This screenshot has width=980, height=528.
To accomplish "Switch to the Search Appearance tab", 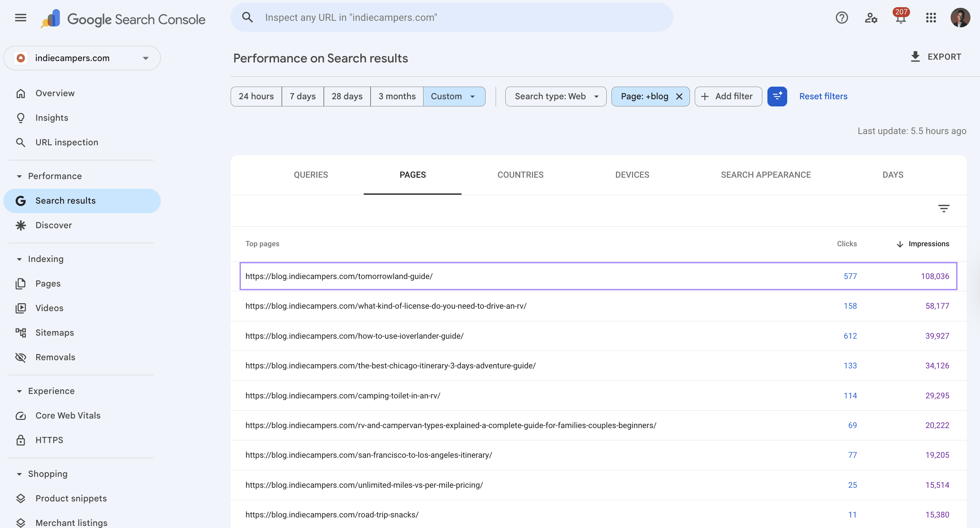I will coord(765,175).
